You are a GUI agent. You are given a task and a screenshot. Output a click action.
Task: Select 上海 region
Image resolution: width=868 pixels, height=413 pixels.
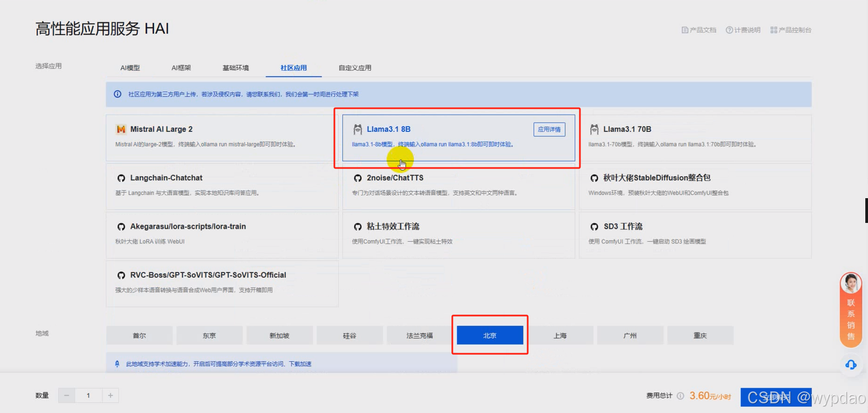(x=560, y=335)
